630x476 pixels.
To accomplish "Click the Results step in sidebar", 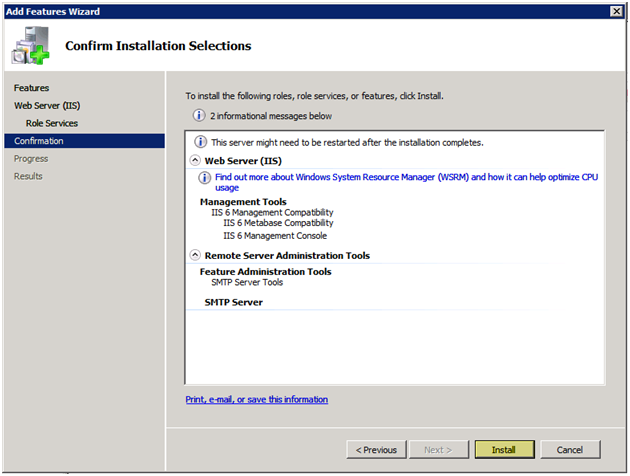I will pos(28,176).
